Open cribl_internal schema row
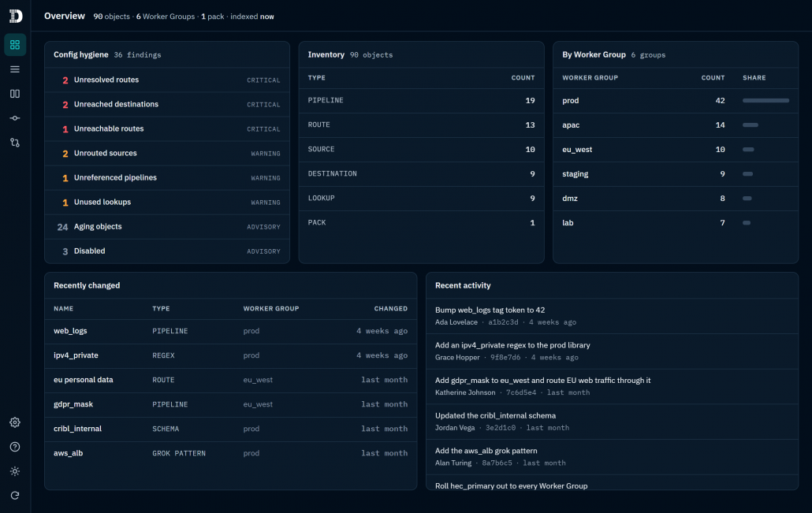 point(230,429)
